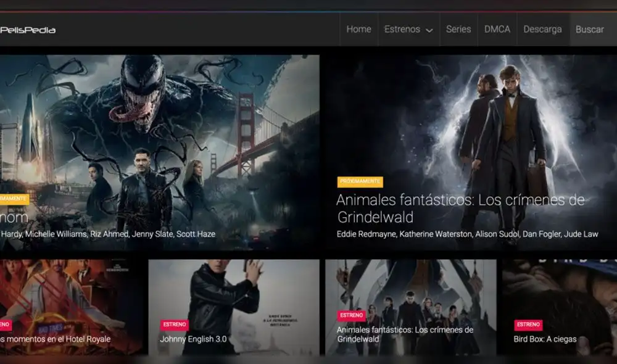The height and width of the screenshot is (364, 617).
Task: Click the small Animales fantásticos card title
Action: (405, 334)
